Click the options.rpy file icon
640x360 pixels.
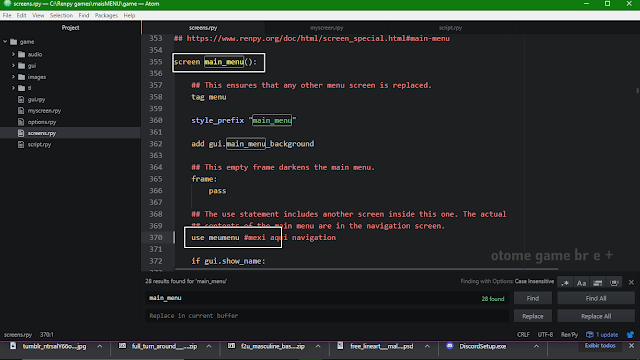click(x=21, y=122)
